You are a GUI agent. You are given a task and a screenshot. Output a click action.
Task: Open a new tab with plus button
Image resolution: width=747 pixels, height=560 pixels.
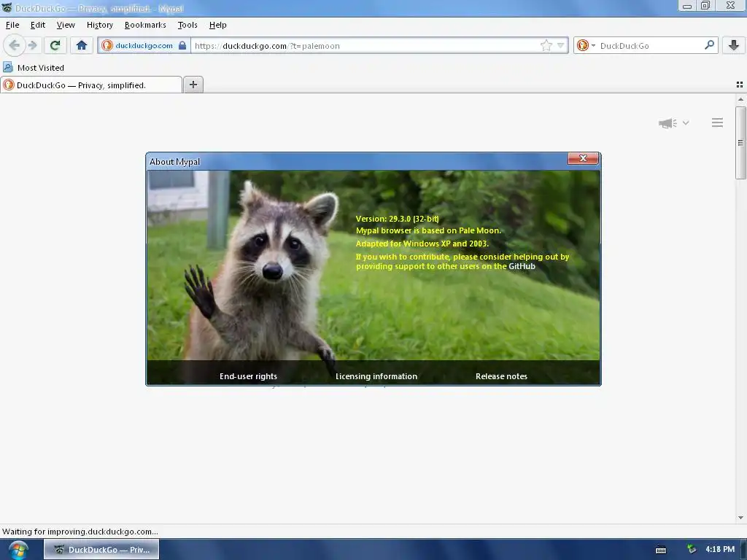tap(193, 85)
